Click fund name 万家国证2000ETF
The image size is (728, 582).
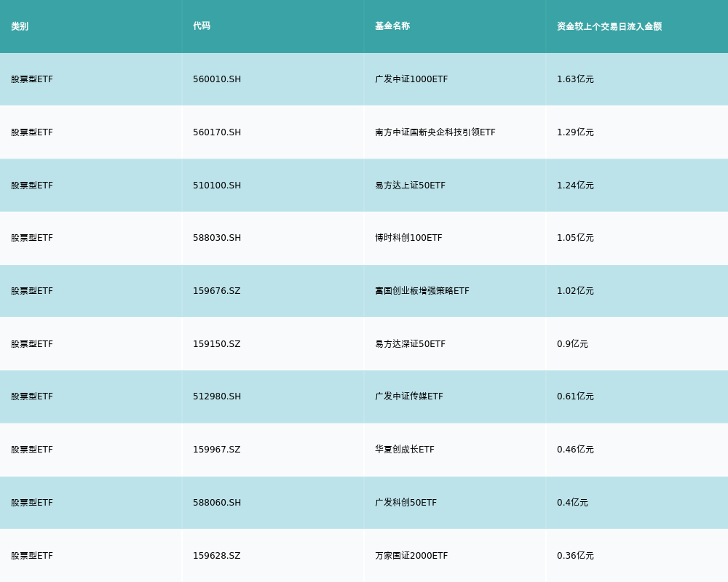tap(411, 556)
